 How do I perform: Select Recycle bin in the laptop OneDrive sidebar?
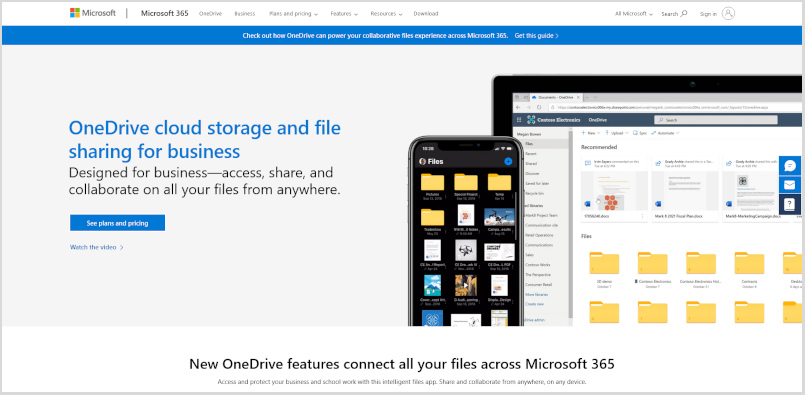coord(534,193)
